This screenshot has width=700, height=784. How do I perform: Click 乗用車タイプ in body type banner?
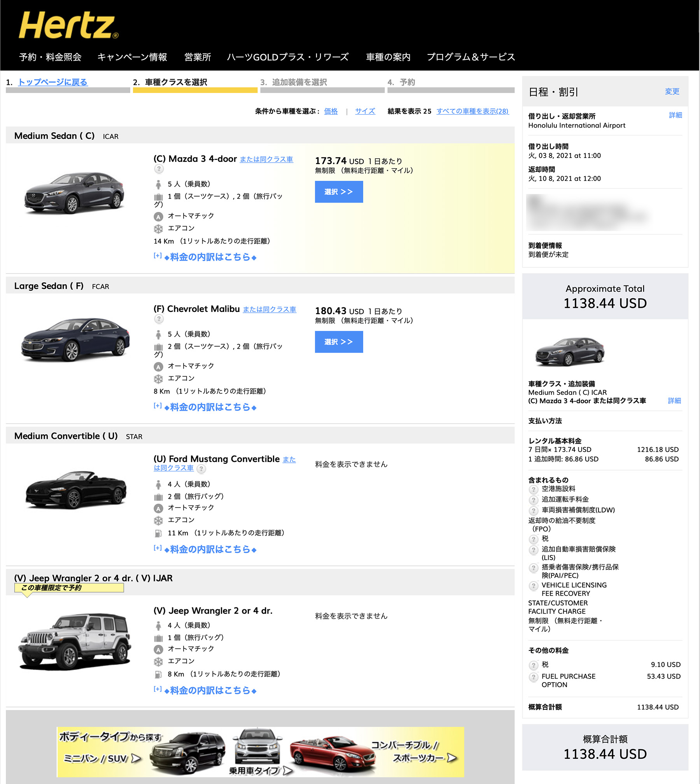[260, 771]
